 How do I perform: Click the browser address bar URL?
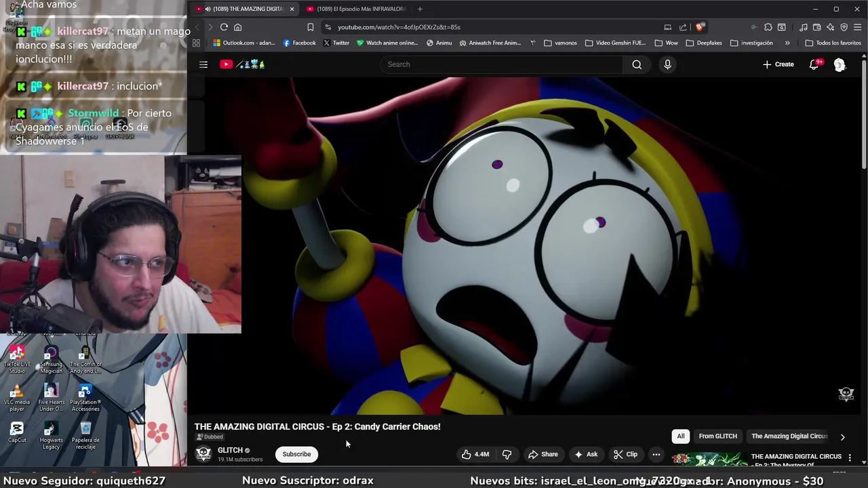[x=399, y=27]
